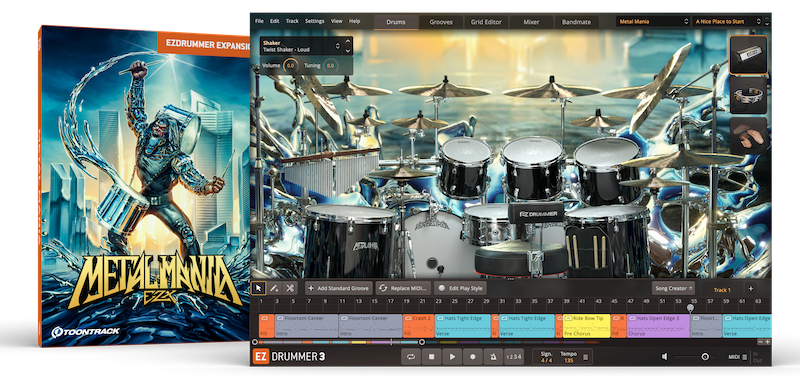Switch to the Mixer tab
Image resolution: width=800 pixels, height=380 pixels.
[531, 22]
